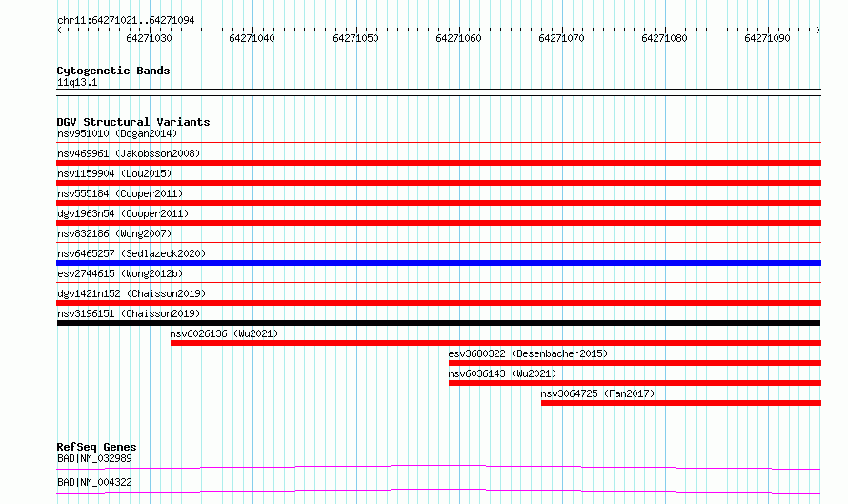This screenshot has height=504, width=848.
Task: Select the nsv469961 (Jakobsson2008) red bar
Action: point(438,163)
